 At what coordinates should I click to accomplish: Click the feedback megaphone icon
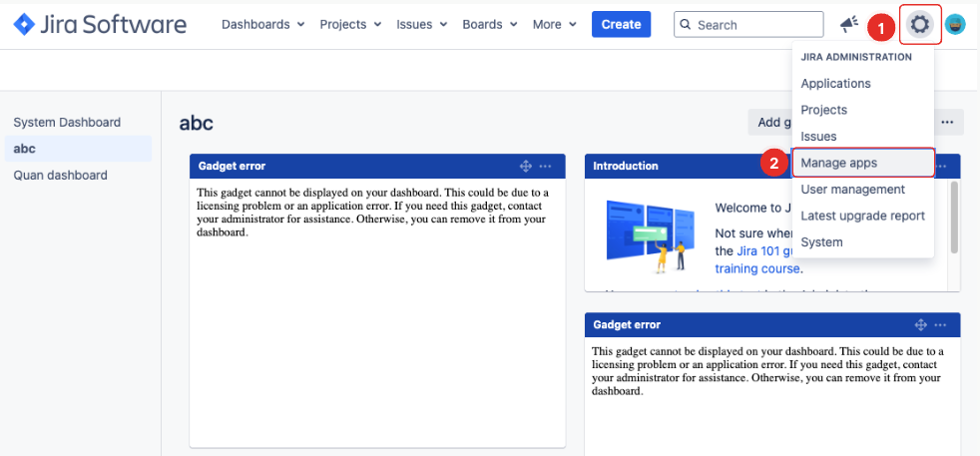[x=848, y=24]
